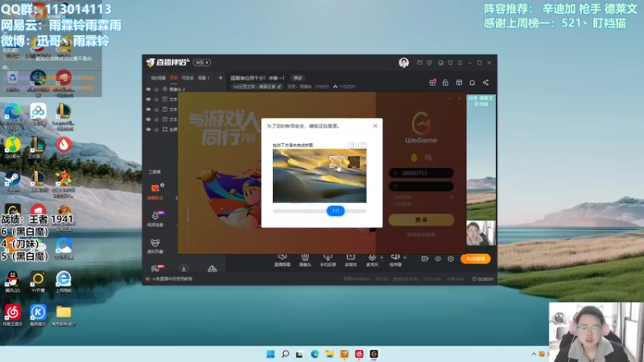This screenshot has height=362, width=644.
Task: Open the hamburger menu in title bar
Action: (x=460, y=63)
